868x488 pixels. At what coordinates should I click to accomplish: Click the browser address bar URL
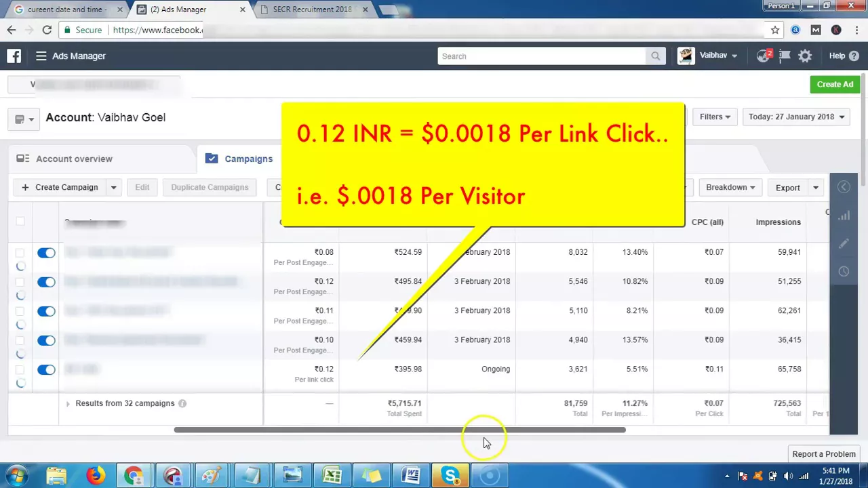157,30
